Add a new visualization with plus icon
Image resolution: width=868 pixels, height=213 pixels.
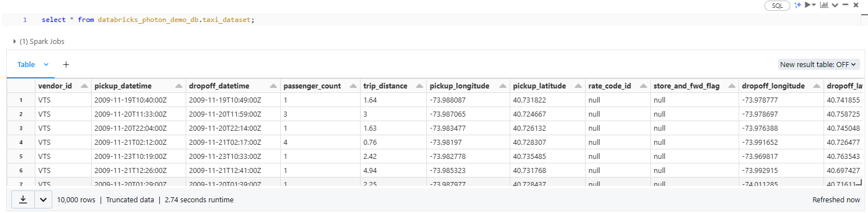(66, 65)
